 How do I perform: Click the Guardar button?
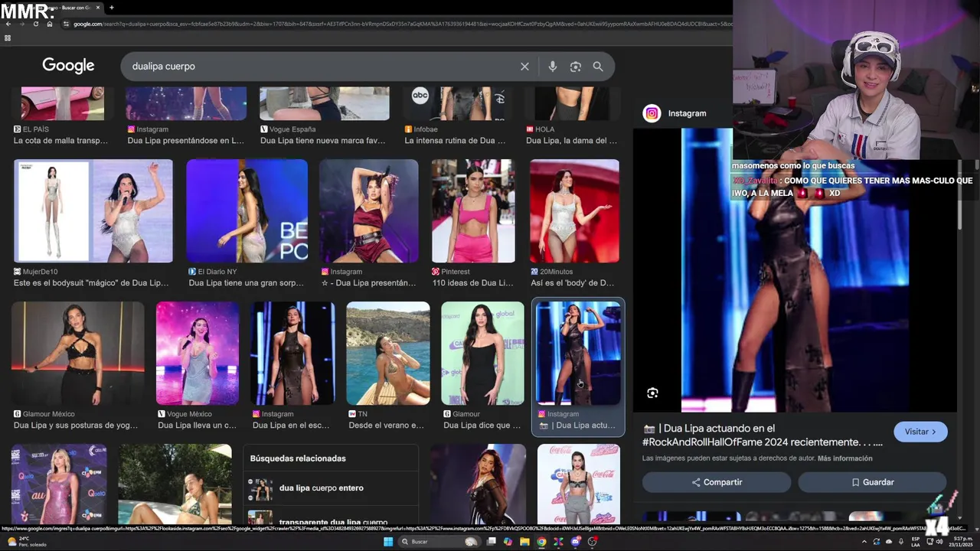pos(872,482)
